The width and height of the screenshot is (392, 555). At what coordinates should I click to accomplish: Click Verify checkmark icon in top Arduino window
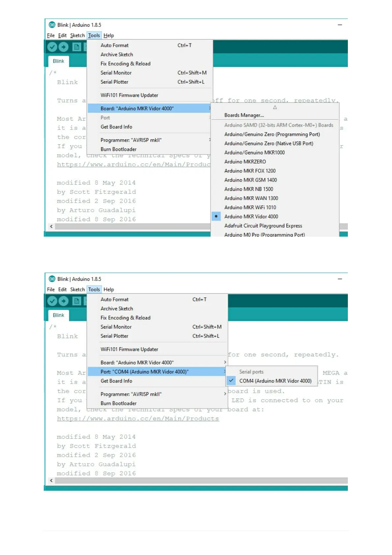52,47
